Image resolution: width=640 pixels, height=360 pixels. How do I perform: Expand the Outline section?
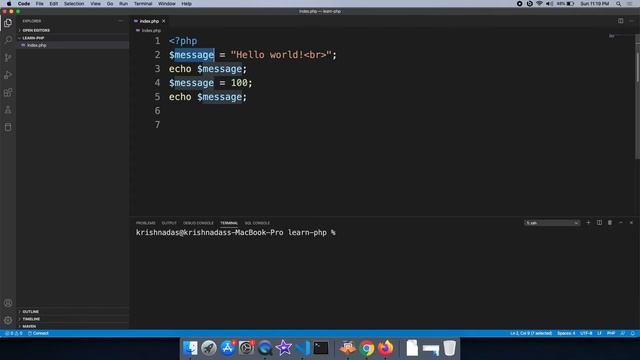point(31,311)
